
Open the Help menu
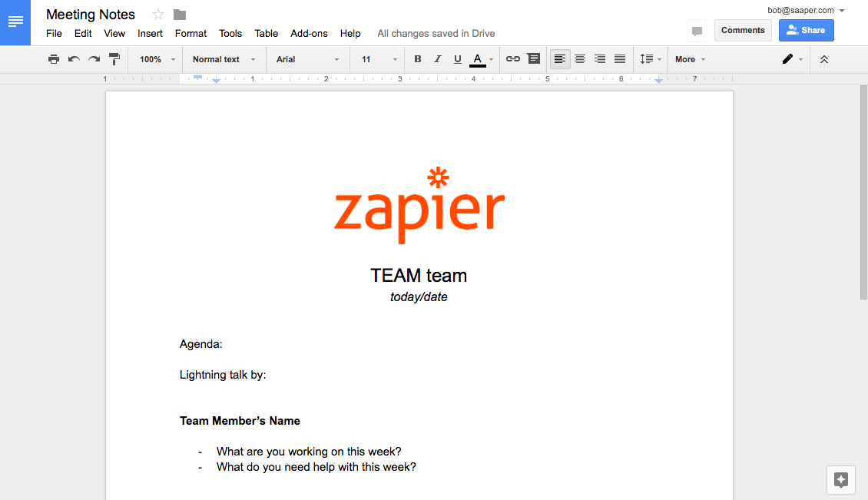click(x=350, y=33)
